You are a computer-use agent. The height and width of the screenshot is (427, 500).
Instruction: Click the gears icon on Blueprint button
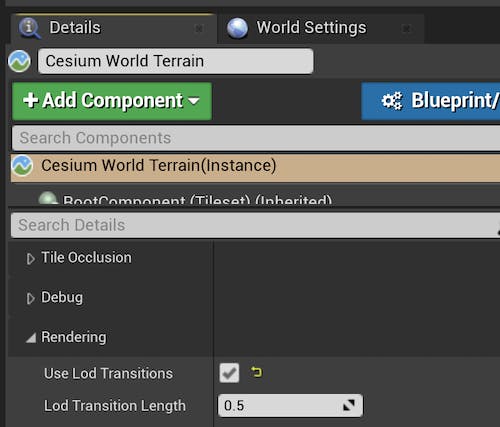coord(392,101)
